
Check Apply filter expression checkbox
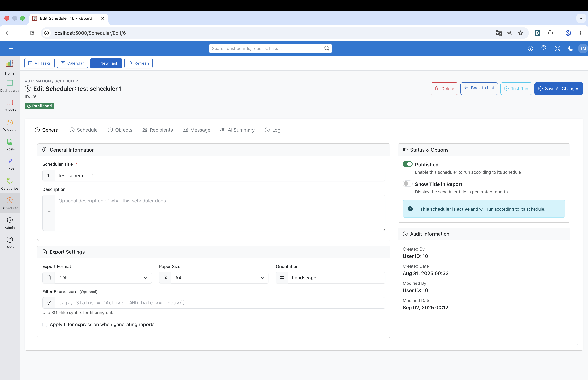[45, 324]
